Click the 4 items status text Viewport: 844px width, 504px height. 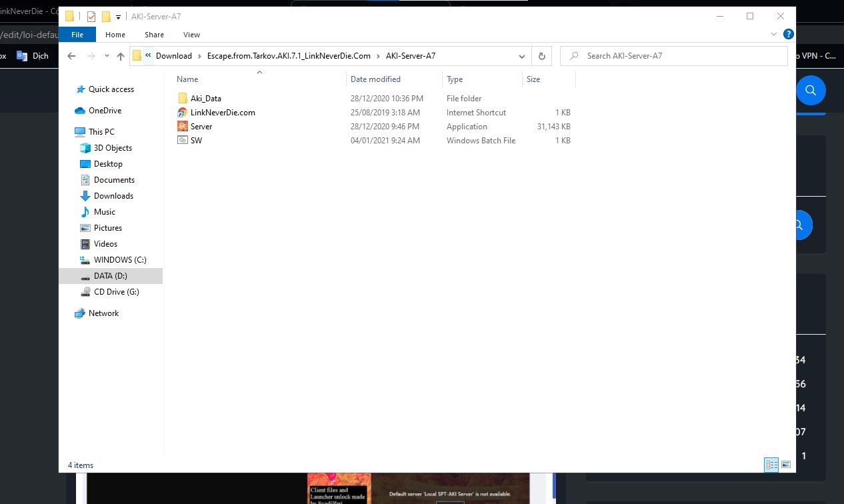tap(81, 465)
